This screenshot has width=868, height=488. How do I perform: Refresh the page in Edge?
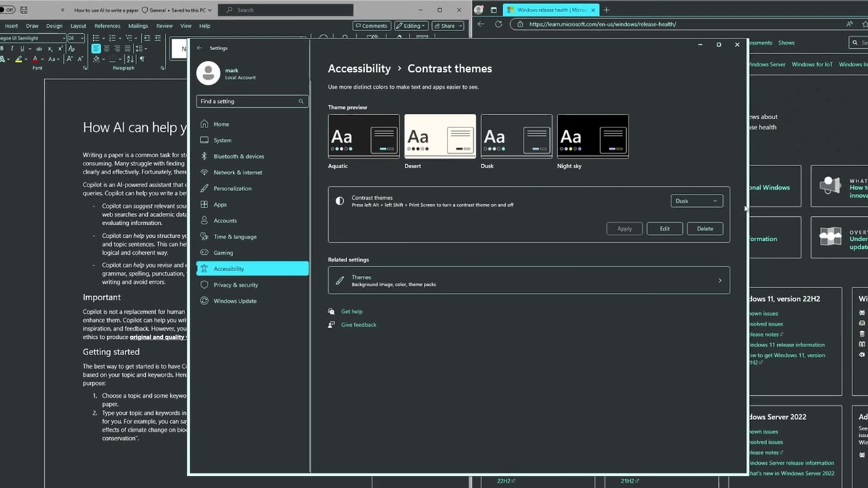click(x=498, y=24)
